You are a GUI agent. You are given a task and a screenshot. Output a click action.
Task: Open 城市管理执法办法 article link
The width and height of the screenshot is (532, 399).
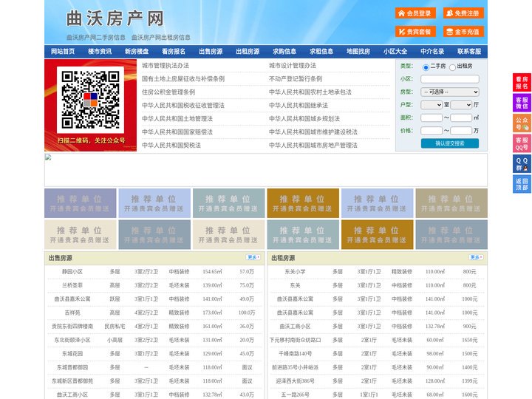point(166,66)
